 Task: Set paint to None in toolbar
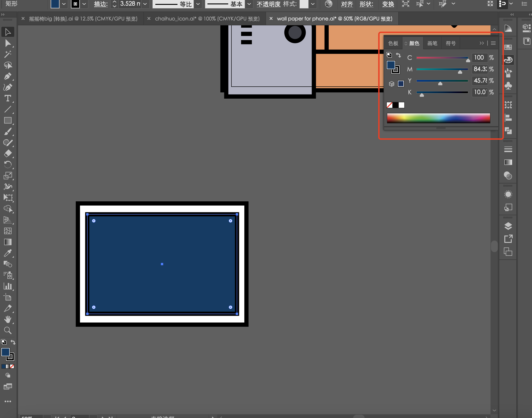coord(12,366)
